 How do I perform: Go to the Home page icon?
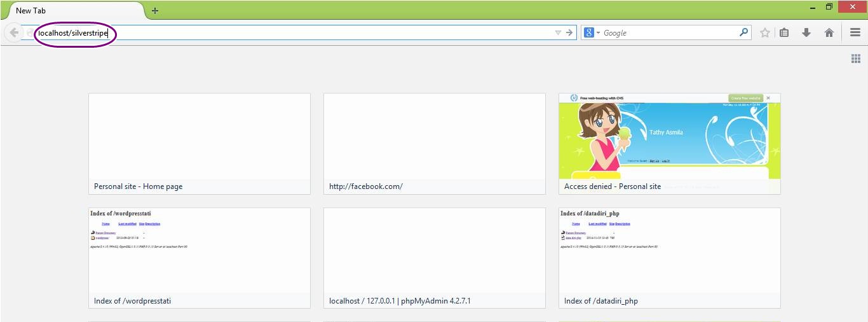pyautogui.click(x=829, y=32)
